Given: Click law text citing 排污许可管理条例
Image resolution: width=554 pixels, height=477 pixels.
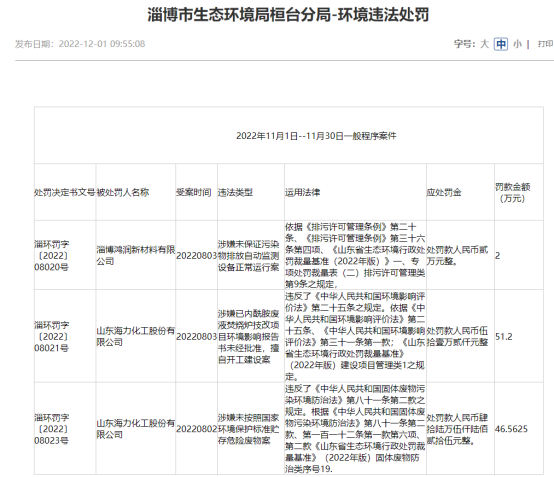Looking at the screenshot, I should (355, 255).
